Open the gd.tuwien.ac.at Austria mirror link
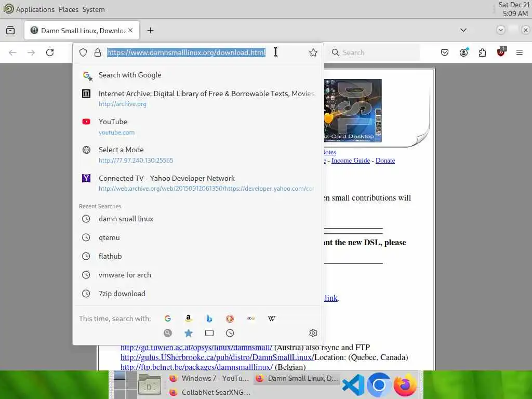 (196, 348)
